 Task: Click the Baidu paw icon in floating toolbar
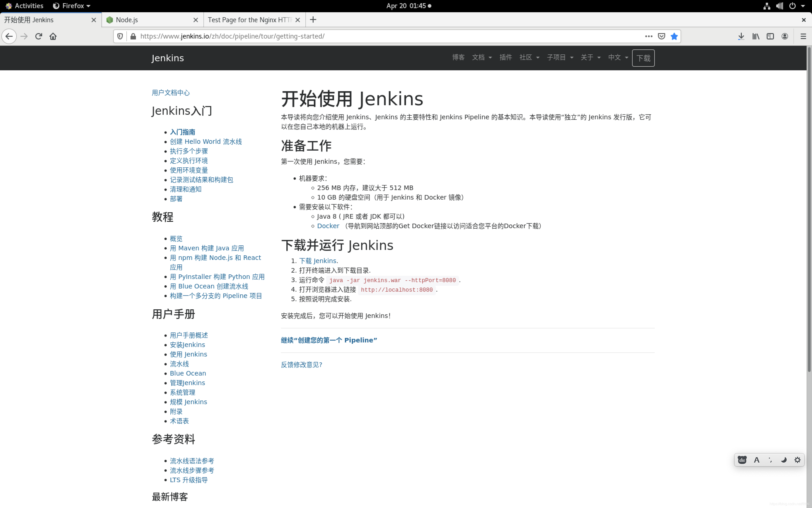click(742, 460)
